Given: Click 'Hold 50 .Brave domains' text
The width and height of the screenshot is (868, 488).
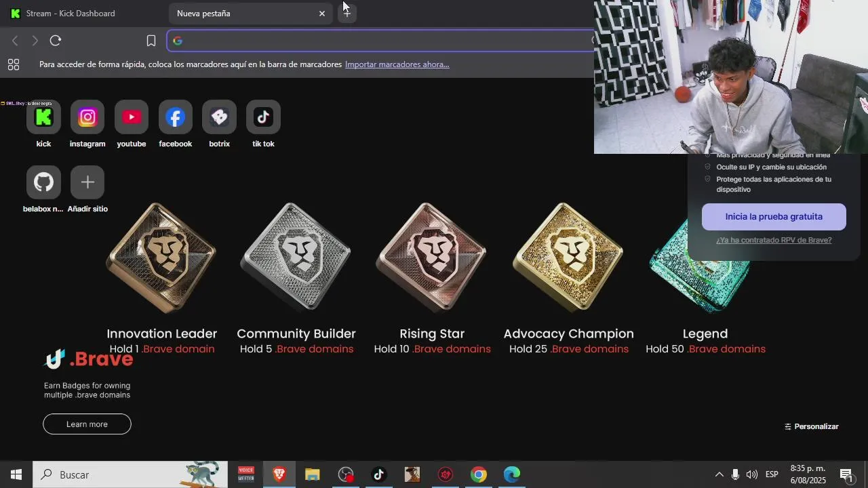Looking at the screenshot, I should pos(705,349).
